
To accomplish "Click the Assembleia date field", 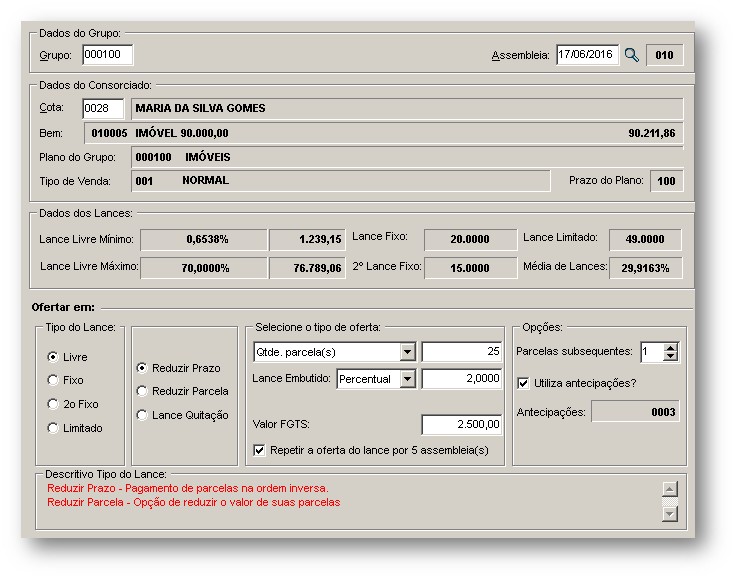I will click(587, 55).
